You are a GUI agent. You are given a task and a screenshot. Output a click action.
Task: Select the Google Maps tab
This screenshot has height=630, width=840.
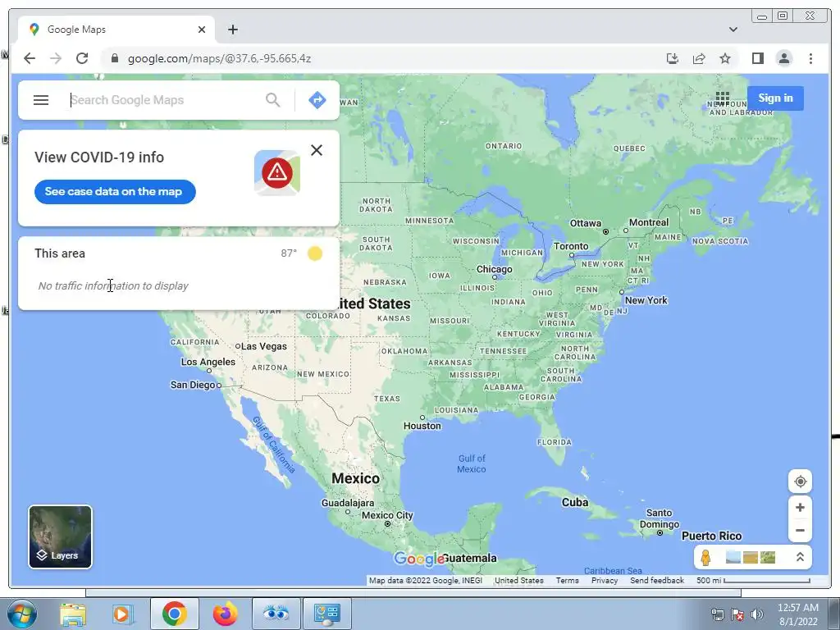click(x=115, y=30)
